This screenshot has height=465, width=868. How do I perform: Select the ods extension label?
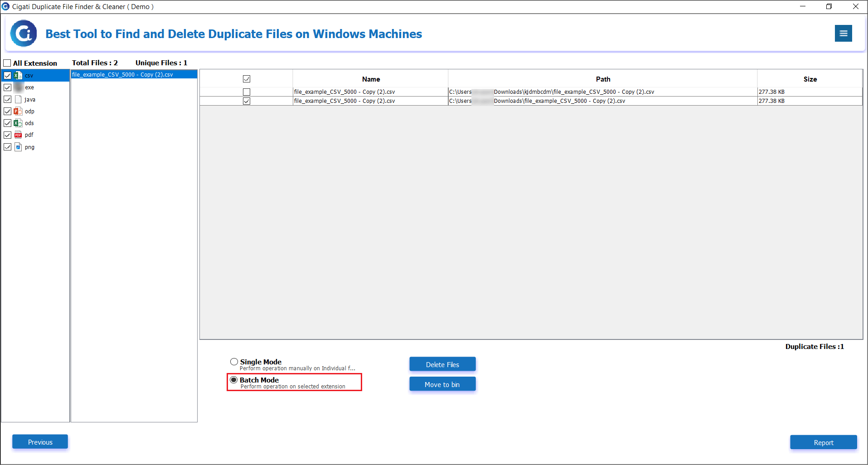29,123
